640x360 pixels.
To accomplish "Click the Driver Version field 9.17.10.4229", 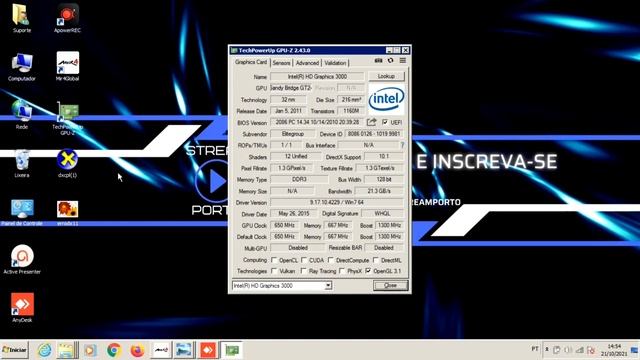I will 337,202.
